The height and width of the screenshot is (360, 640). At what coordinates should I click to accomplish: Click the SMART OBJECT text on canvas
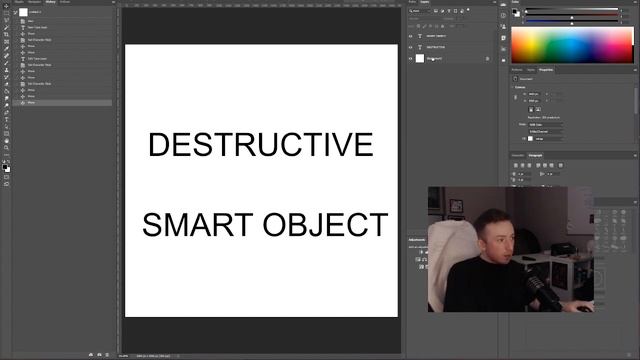click(265, 225)
